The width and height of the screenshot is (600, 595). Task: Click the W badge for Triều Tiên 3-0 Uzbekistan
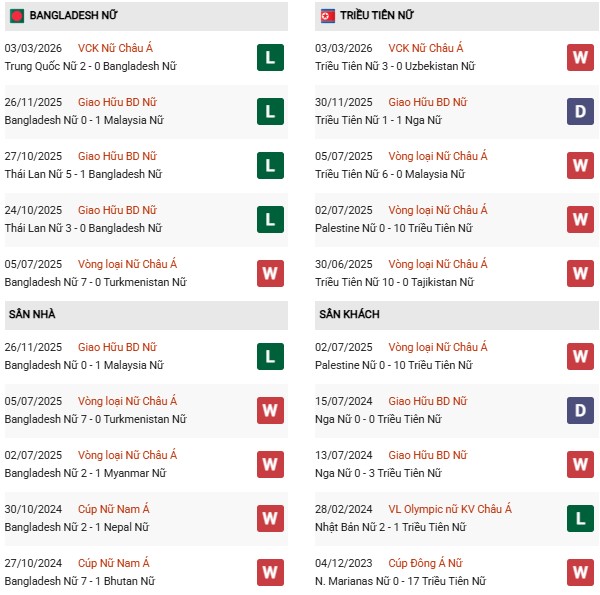tap(580, 57)
